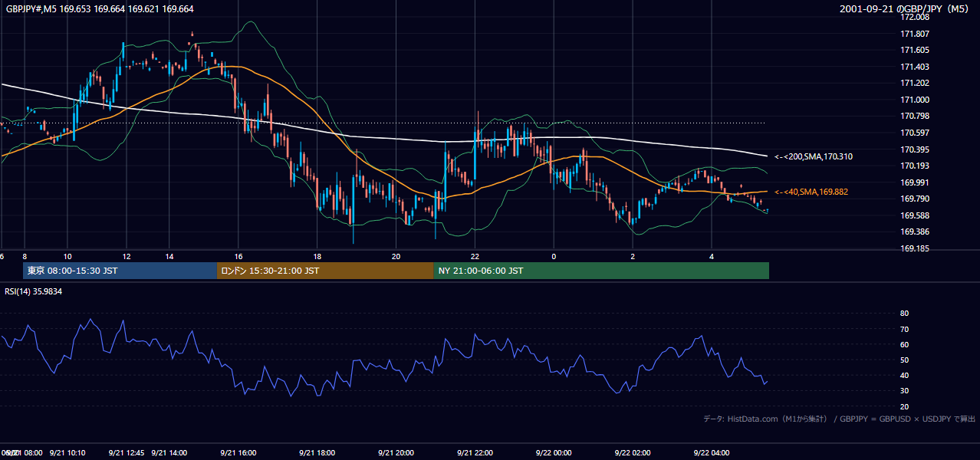The width and height of the screenshot is (980, 460).
Task: Click RSI scale value 30
Action: [904, 391]
